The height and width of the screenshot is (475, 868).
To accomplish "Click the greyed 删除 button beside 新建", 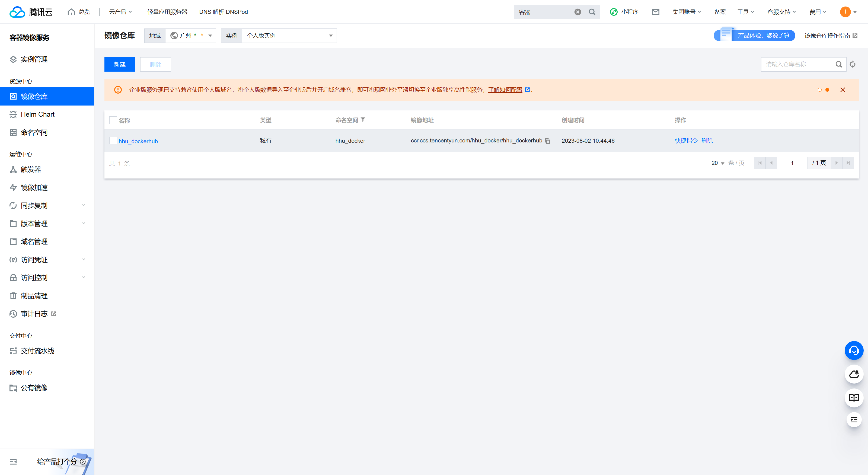I will pyautogui.click(x=155, y=64).
